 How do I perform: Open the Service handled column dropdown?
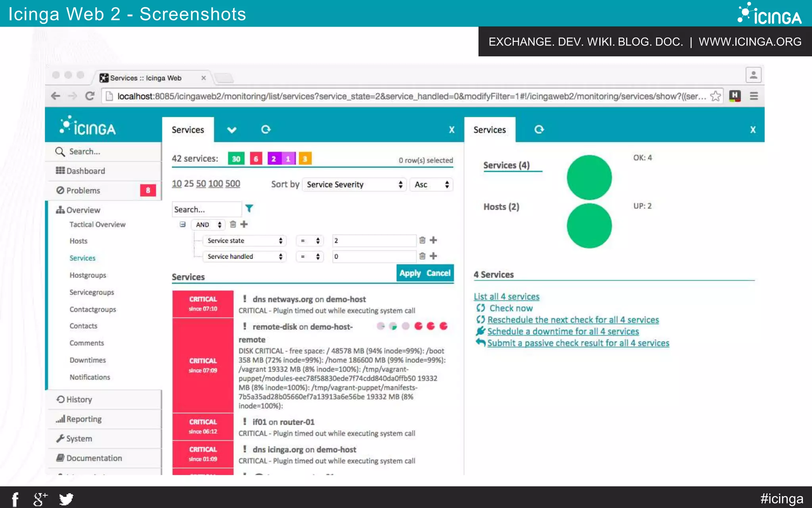pos(245,256)
